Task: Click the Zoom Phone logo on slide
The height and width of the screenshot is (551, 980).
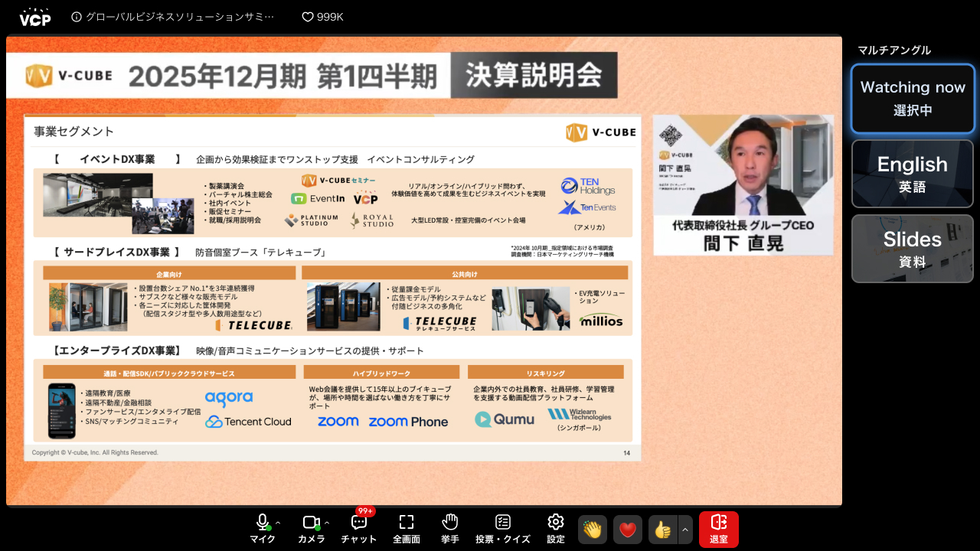Action: click(x=408, y=422)
